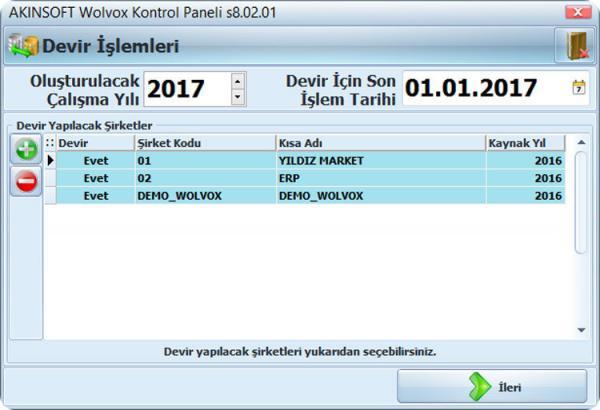
Task: Click the door exit icon
Action: tap(576, 46)
